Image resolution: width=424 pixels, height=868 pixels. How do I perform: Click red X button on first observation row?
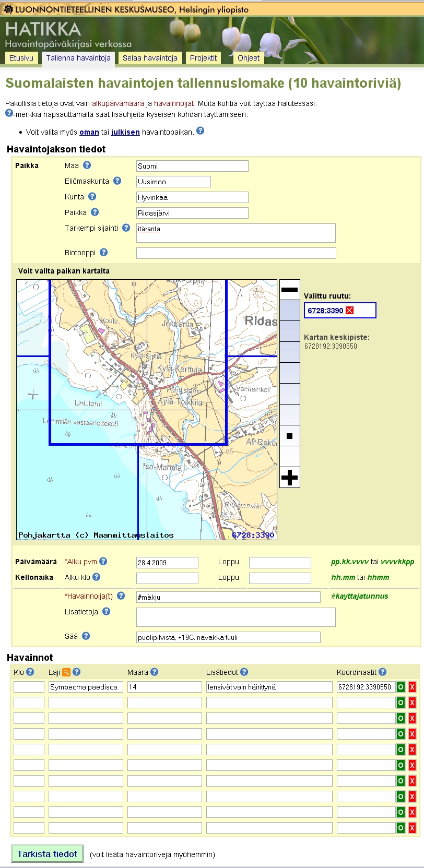click(412, 687)
